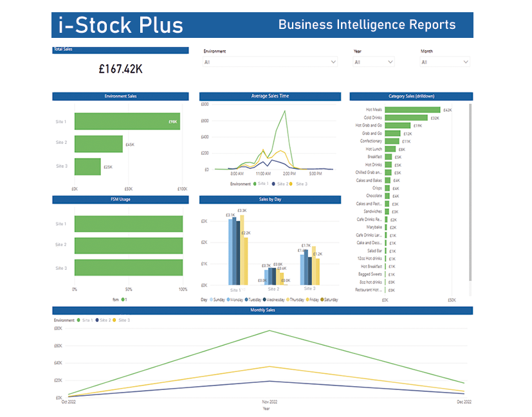
Task: Click the Hot Grab and Go category bar
Action: click(x=398, y=125)
